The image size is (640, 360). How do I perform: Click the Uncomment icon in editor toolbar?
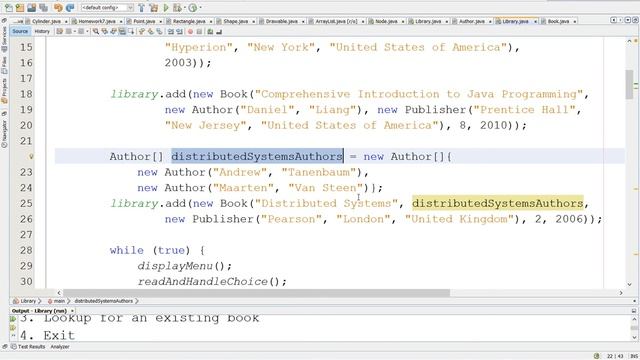[x=219, y=31]
